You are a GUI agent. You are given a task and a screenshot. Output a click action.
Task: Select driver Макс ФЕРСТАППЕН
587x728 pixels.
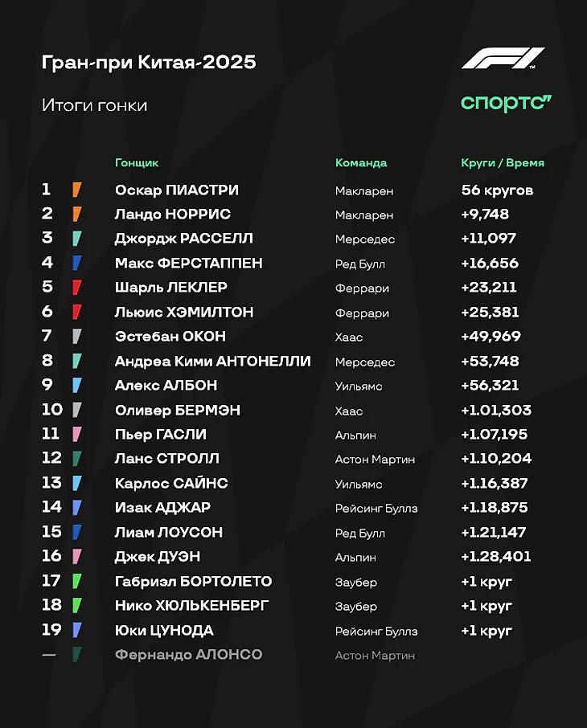189,264
